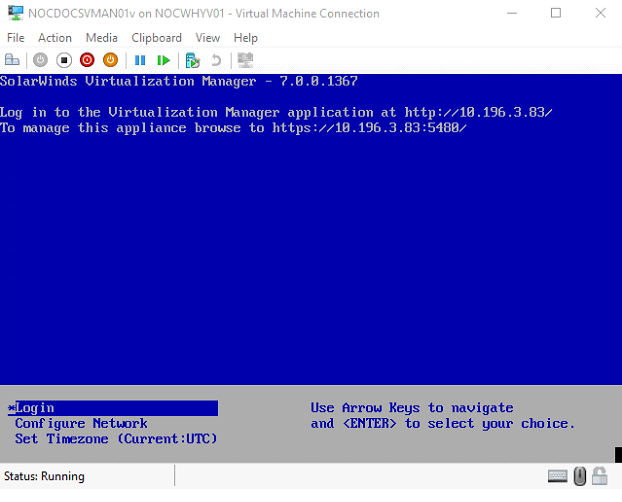Save the VM state with the orange icon
The height and width of the screenshot is (502, 622).
(111, 60)
